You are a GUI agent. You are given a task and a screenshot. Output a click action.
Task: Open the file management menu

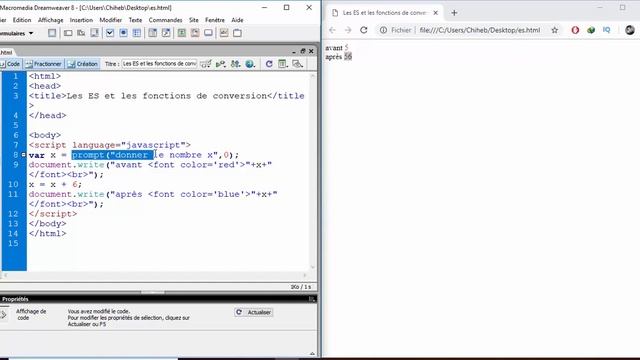tap(236, 64)
